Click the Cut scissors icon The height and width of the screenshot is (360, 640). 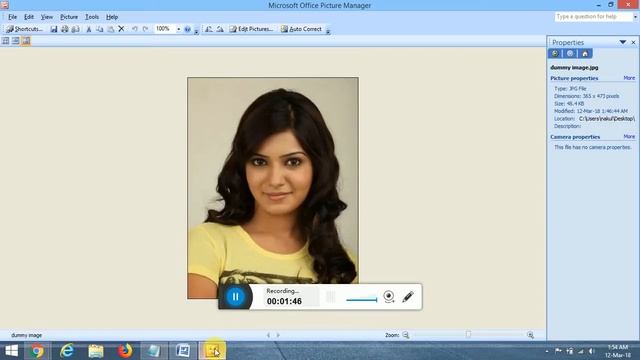89,29
